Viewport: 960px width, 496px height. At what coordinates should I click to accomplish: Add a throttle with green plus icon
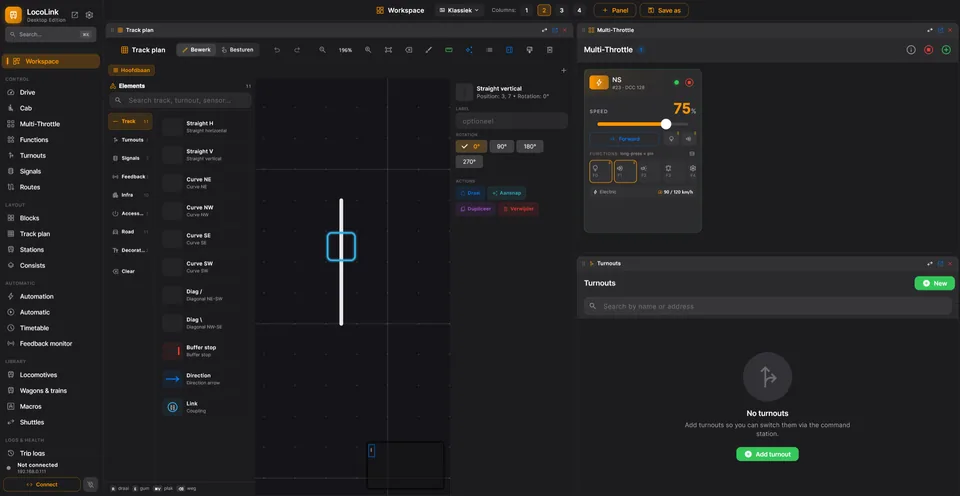click(946, 50)
